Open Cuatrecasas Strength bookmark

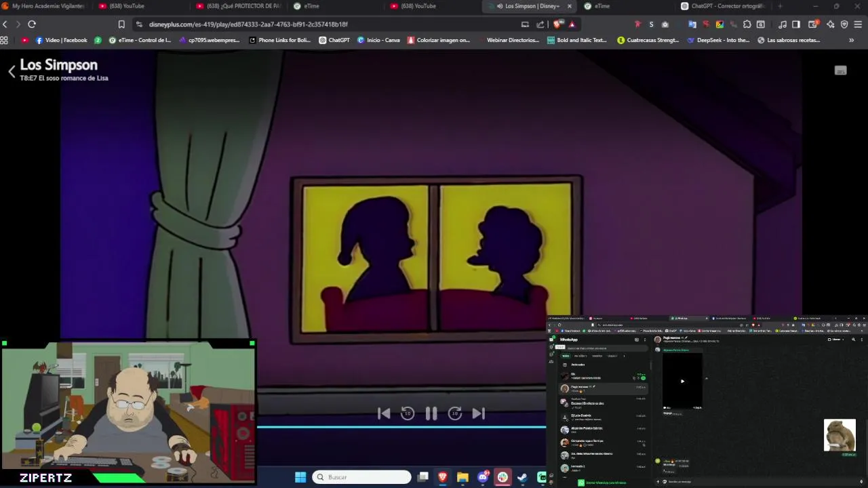648,40
